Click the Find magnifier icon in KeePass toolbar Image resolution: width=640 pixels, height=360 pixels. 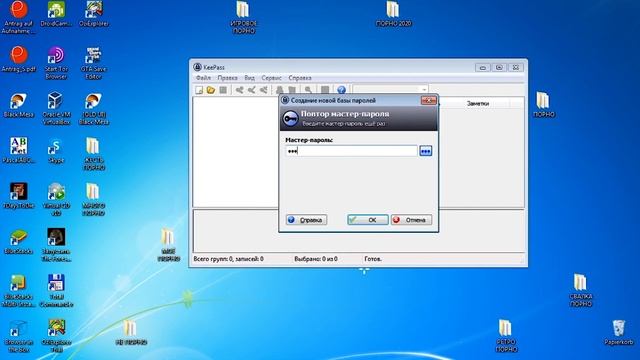[x=308, y=90]
